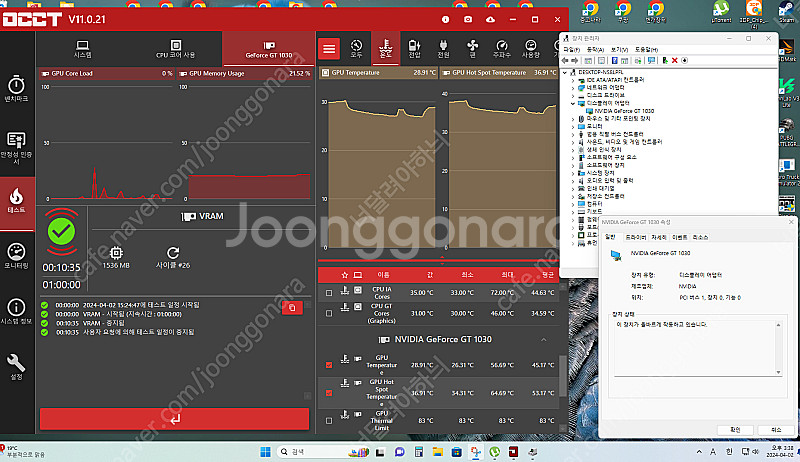This screenshot has width=800, height=462.
Task: Select the GeForce GT 1030 tab
Action: tap(268, 49)
